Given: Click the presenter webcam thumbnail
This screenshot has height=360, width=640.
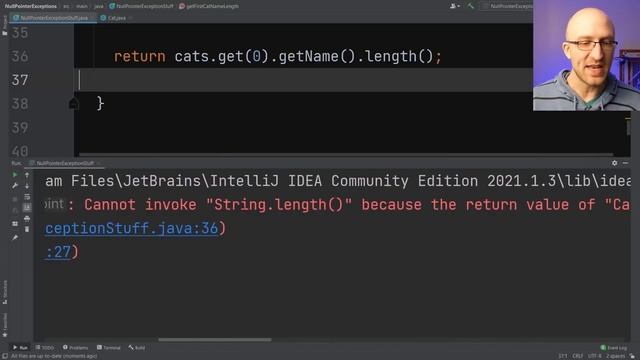Looking at the screenshot, I should point(586,55).
